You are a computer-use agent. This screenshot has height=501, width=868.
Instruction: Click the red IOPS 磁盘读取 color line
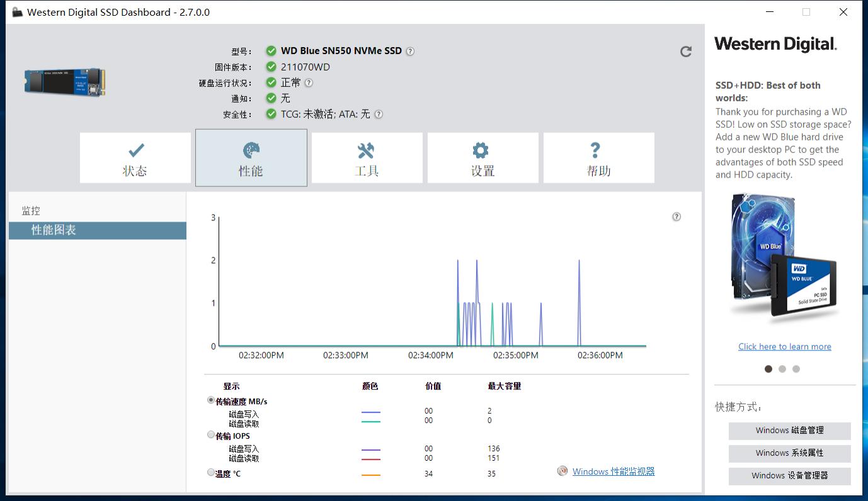[371, 459]
